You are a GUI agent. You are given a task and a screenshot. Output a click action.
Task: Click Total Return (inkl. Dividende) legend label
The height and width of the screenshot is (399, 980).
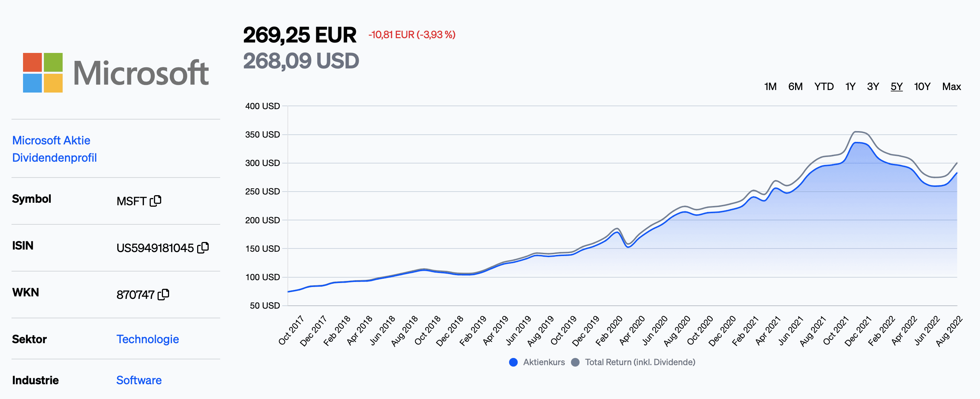pos(640,362)
